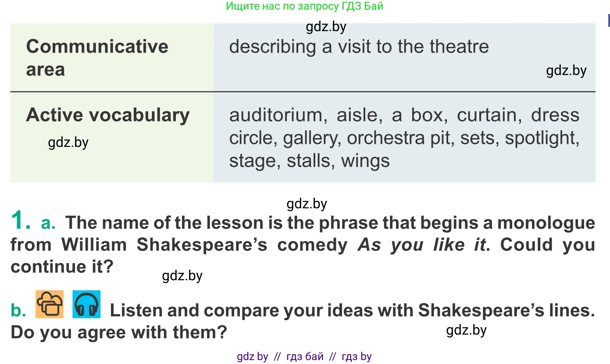Click the purple "gdz by // гдз бай" footer
The height and width of the screenshot is (364, 610).
(304, 357)
